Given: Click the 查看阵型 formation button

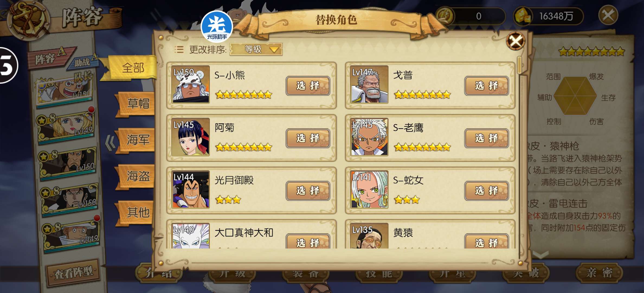Looking at the screenshot, I should click(73, 273).
